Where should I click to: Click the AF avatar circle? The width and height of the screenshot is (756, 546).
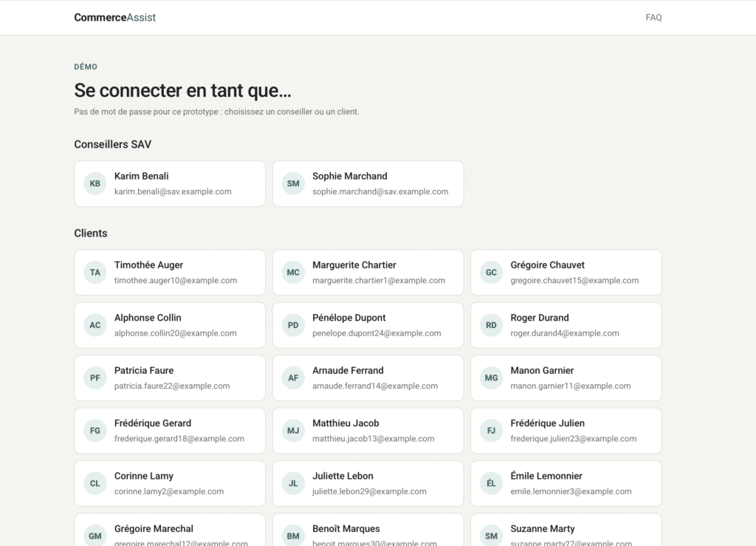click(x=293, y=378)
